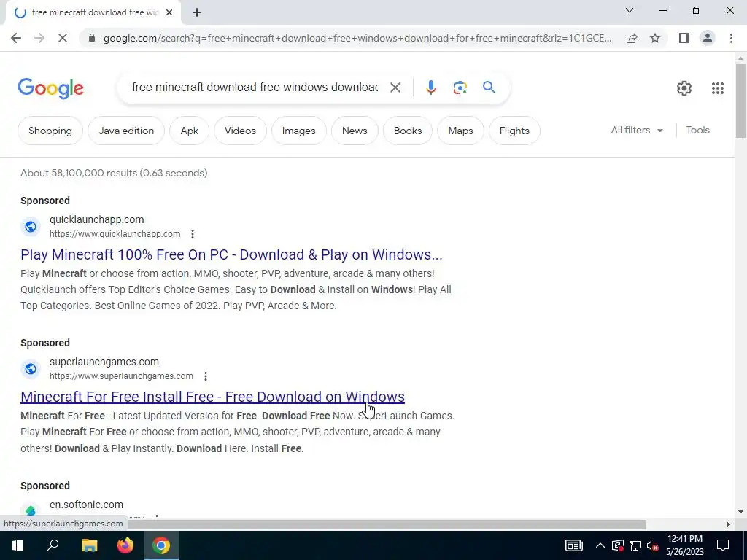Click the https://www.quicklaunchapp.com URL text
Image resolution: width=747 pixels, height=560 pixels.
[x=115, y=234]
